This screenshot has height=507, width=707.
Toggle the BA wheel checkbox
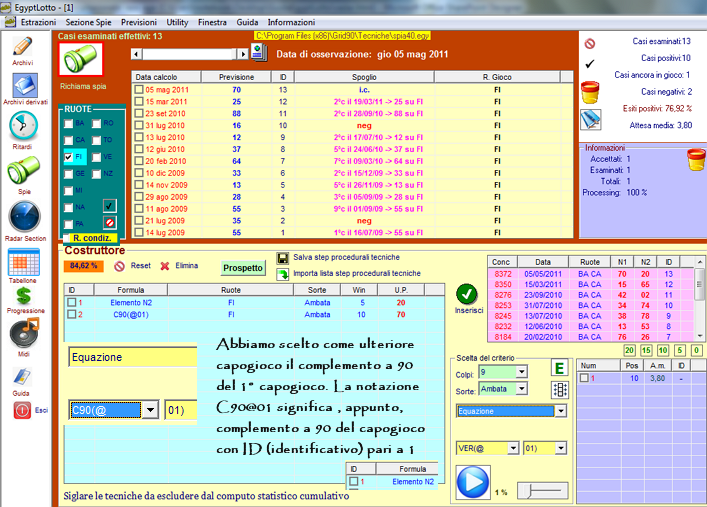[x=69, y=124]
